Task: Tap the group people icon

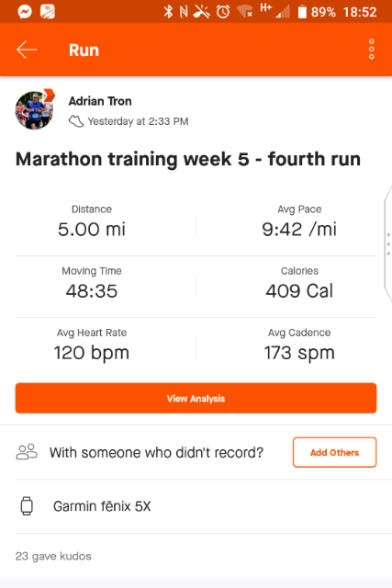Action: (27, 452)
